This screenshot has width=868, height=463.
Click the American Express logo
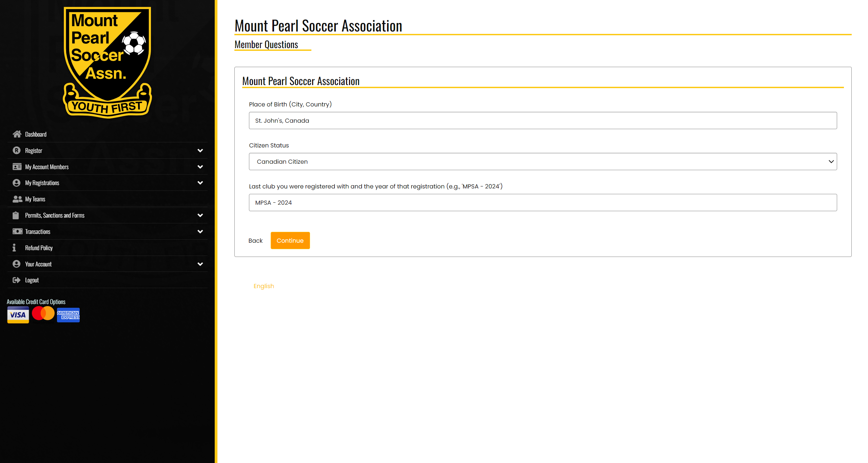coord(68,315)
